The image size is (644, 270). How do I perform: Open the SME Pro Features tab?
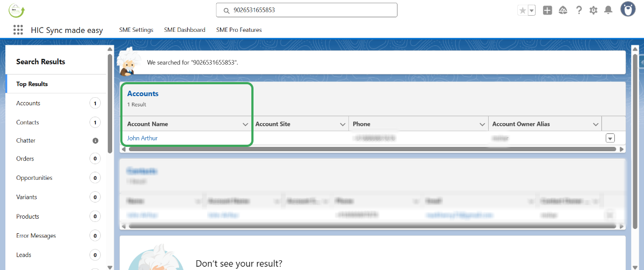pos(238,30)
